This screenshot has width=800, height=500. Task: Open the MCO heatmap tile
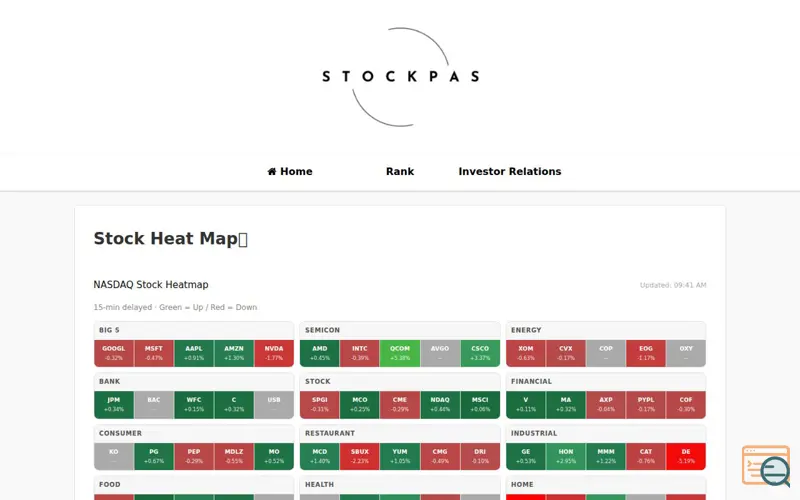click(x=360, y=405)
